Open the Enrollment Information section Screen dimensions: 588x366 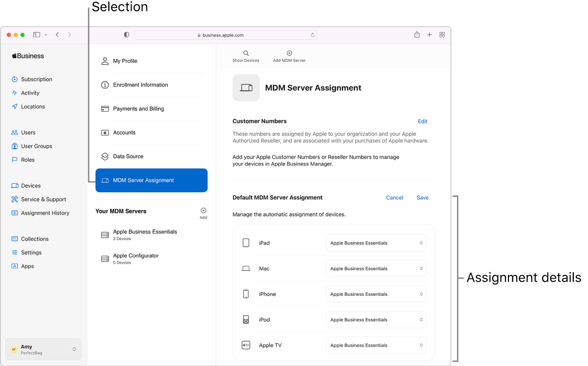coord(140,85)
